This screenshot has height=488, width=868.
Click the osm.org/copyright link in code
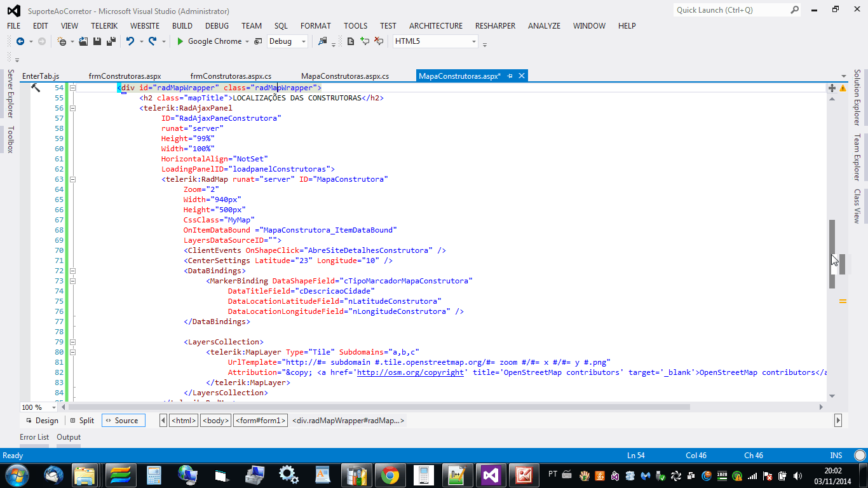[410, 372]
